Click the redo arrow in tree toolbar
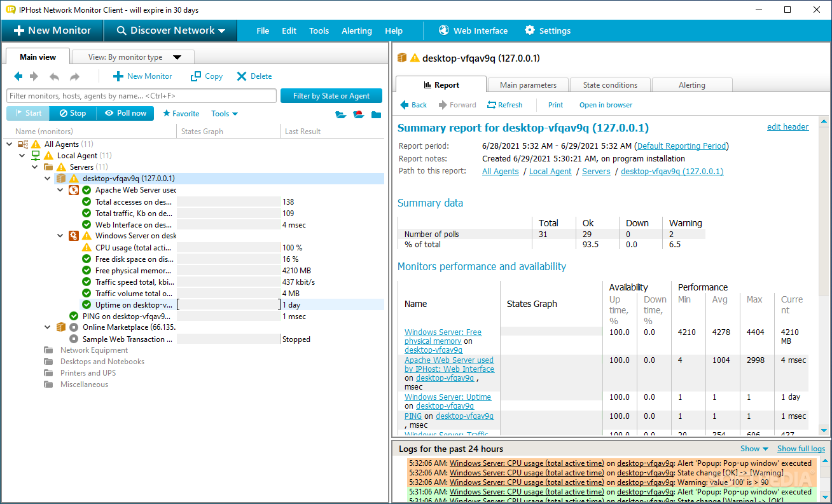Image resolution: width=832 pixels, height=504 pixels. tap(74, 76)
